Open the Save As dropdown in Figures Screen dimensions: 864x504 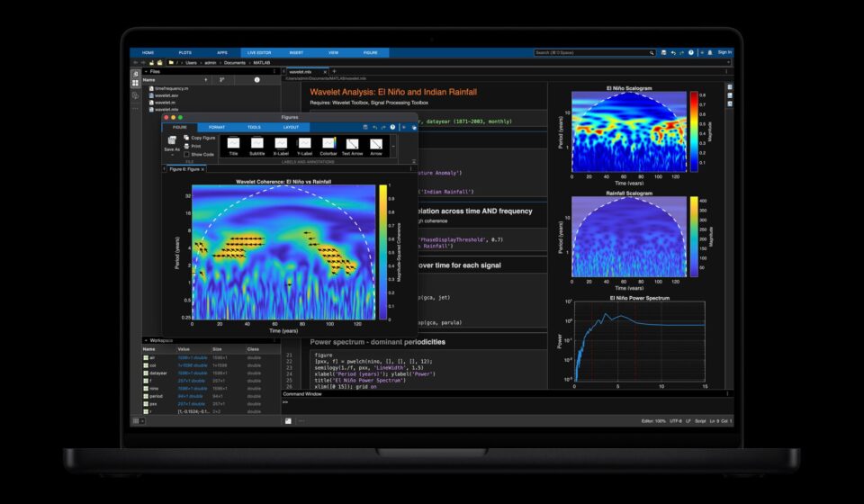[x=171, y=155]
